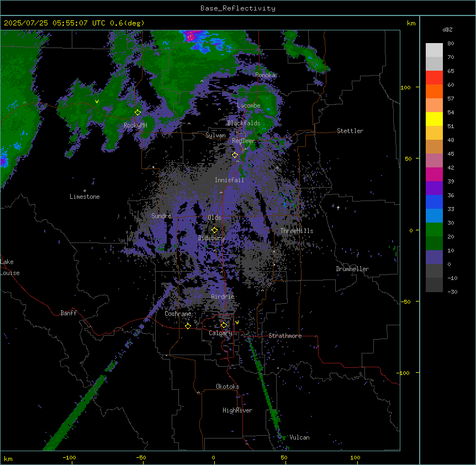Select the yellow 51-54 dBZ legend color

[434, 119]
